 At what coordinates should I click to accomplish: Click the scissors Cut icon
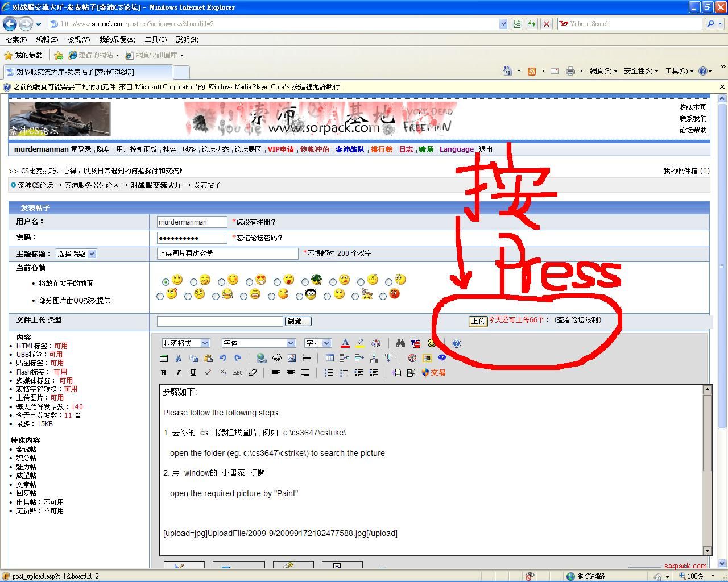tap(178, 358)
